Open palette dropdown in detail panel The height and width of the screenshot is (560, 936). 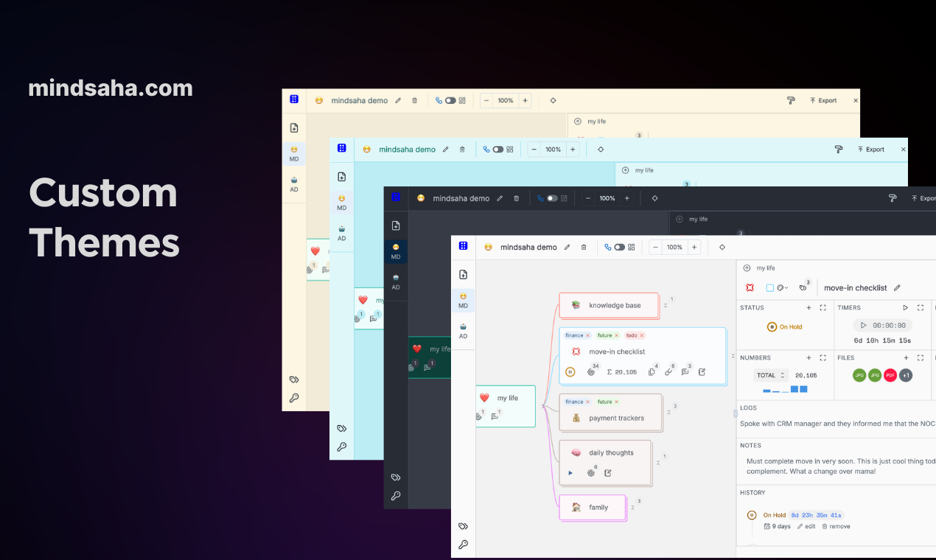(x=783, y=288)
